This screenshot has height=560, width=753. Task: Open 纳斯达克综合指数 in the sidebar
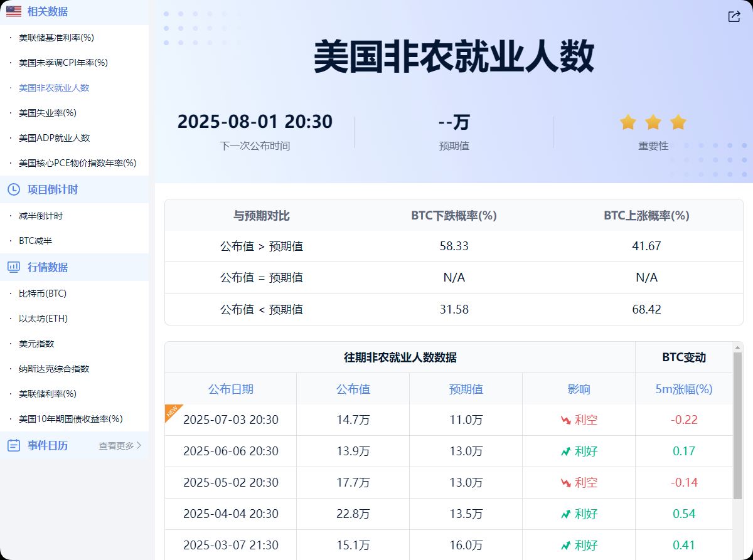(54, 369)
